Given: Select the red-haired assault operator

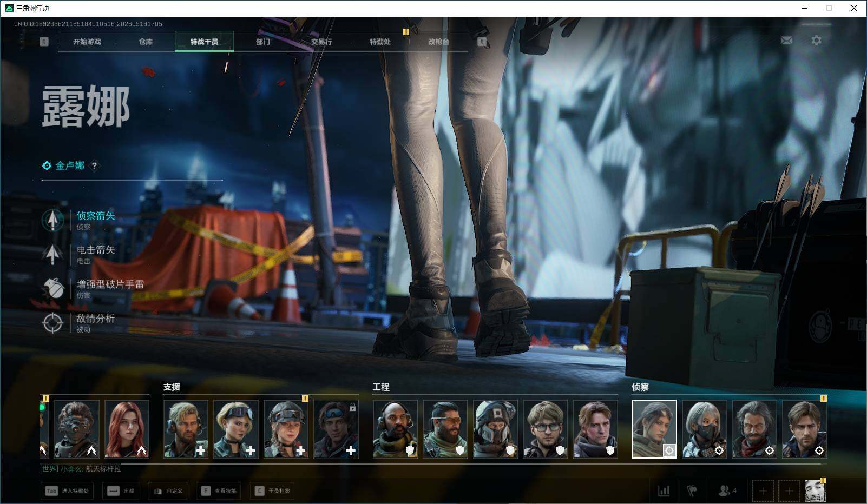Looking at the screenshot, I should tap(127, 429).
